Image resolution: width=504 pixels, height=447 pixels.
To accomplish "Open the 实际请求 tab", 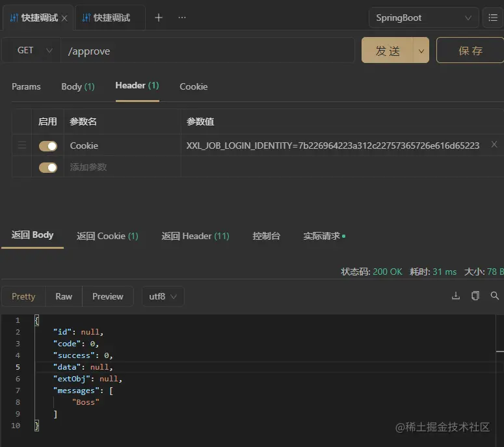I will click(324, 236).
